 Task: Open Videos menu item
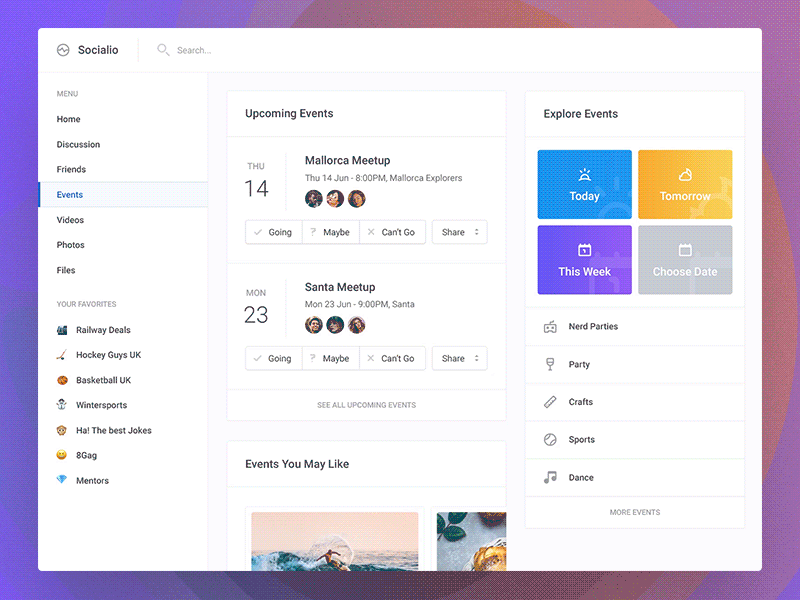[123, 220]
